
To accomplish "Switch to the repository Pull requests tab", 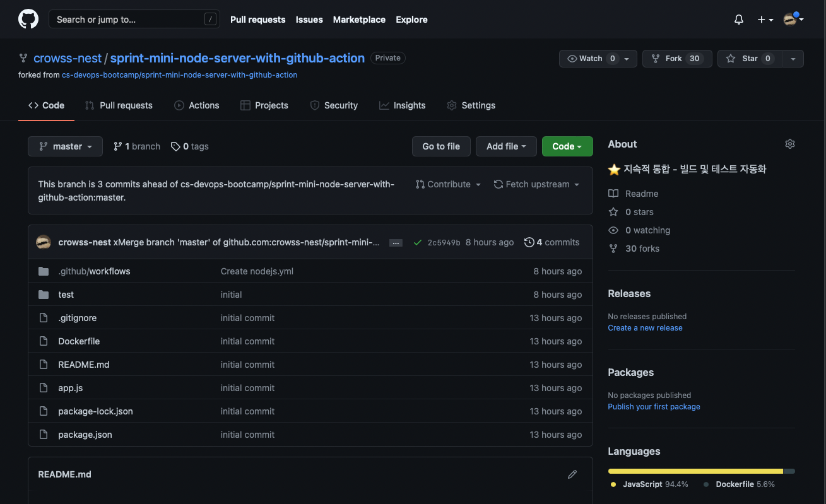I will [x=119, y=105].
